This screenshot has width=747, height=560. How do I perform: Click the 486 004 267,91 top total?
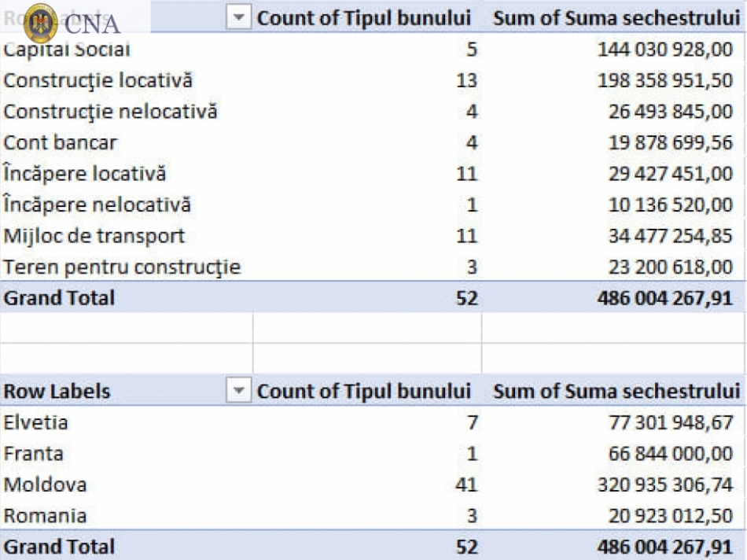point(664,298)
